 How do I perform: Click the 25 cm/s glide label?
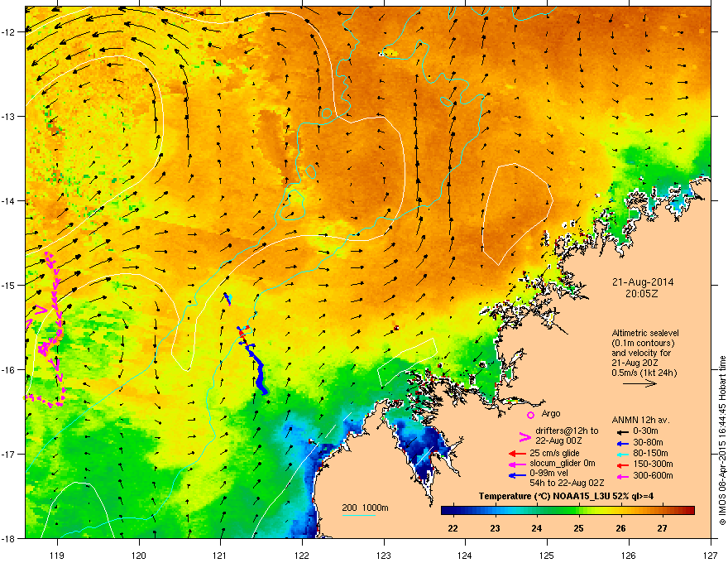554,453
